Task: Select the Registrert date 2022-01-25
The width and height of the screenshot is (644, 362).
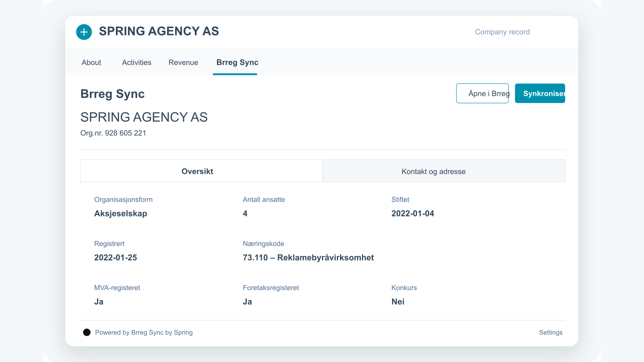Action: click(x=116, y=258)
